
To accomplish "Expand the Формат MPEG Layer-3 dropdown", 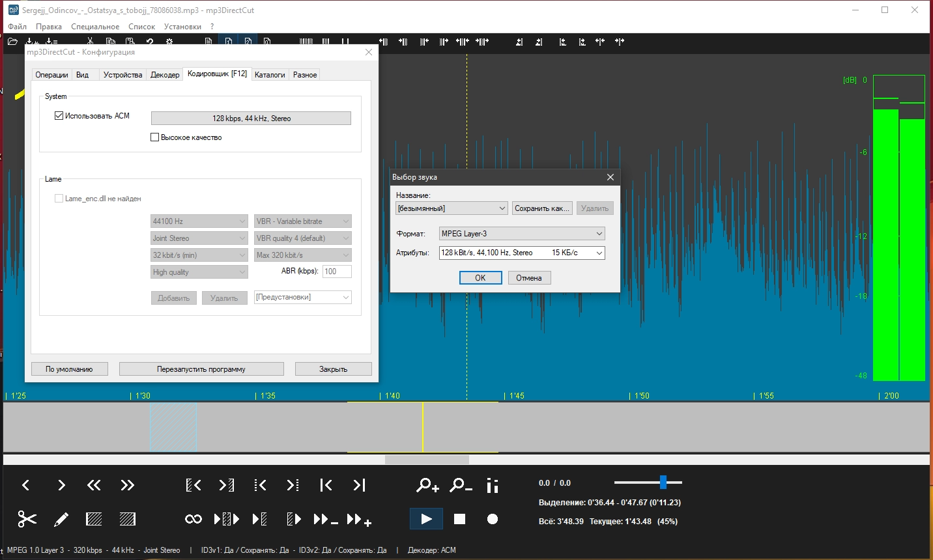I will click(x=522, y=234).
